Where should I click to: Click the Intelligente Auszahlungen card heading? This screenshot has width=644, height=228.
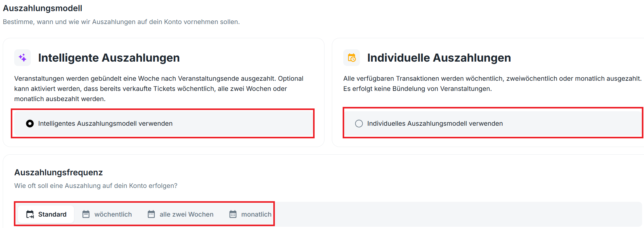109,58
